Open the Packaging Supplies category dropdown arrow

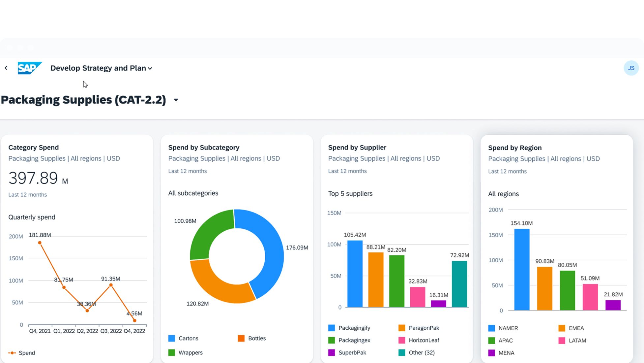click(176, 100)
